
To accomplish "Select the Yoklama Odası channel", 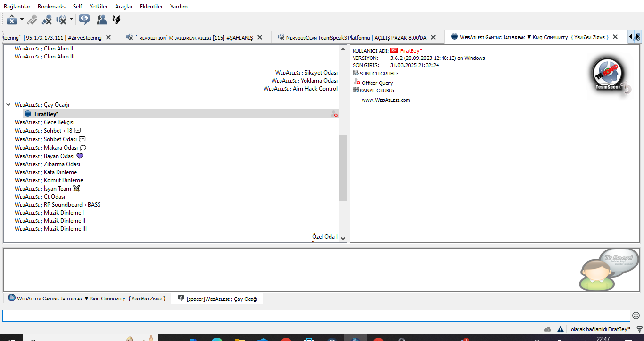I will 305,81.
